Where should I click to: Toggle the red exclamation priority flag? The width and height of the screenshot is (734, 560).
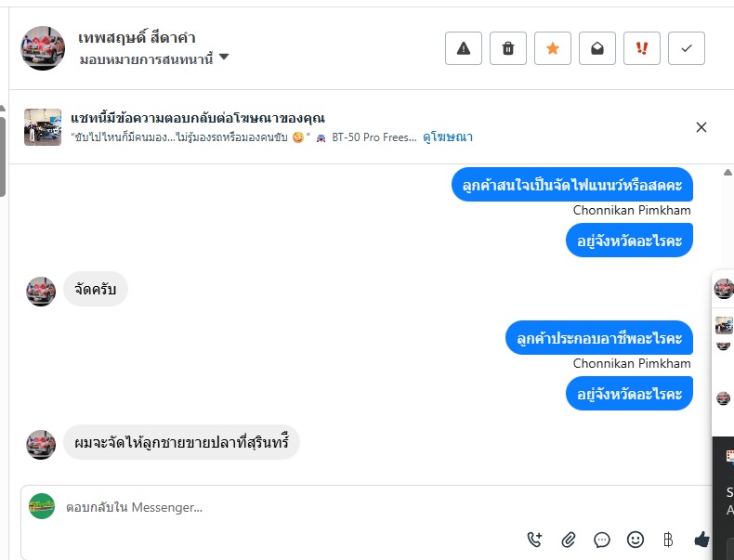642,48
